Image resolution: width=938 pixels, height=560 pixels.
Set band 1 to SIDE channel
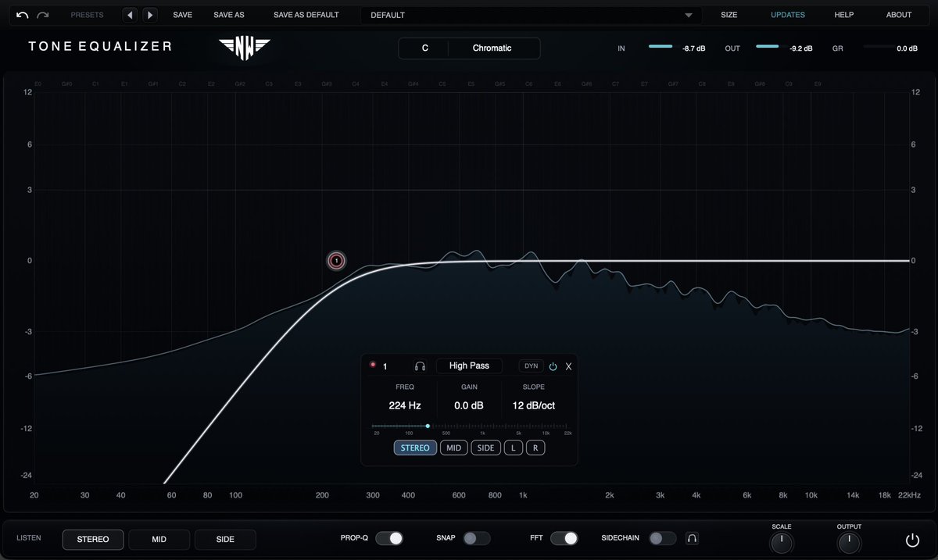[x=485, y=448]
